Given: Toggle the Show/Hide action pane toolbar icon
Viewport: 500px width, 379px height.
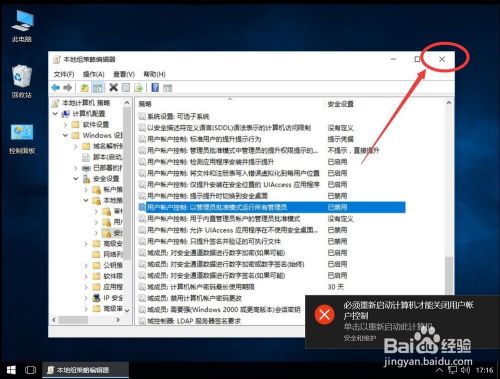Looking at the screenshot, I should [x=167, y=88].
